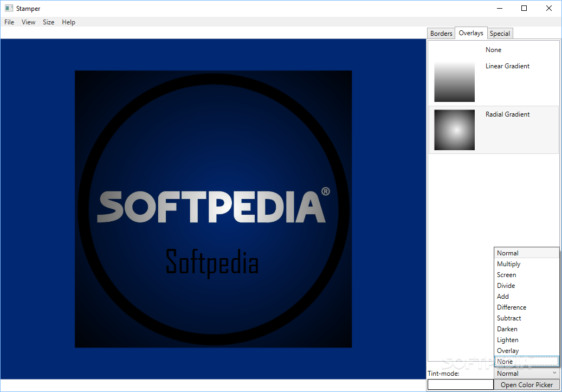Click the Radial Gradient thumbnail
Screen dimensions: 562x392
pos(455,130)
